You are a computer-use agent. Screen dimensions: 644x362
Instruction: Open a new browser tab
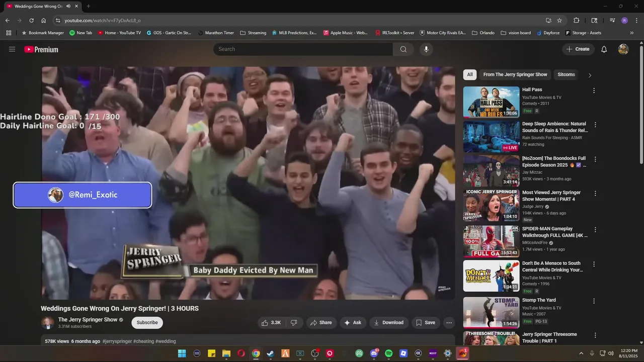click(x=89, y=6)
